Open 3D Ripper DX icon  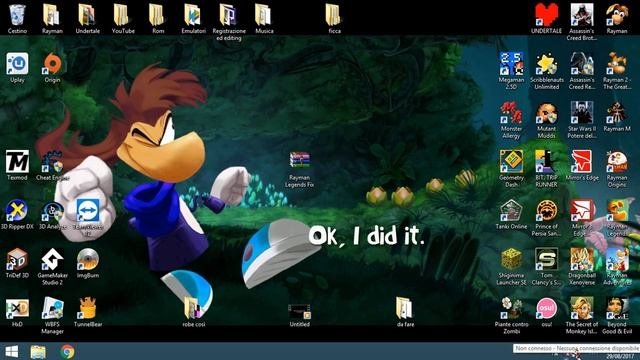coord(17,211)
